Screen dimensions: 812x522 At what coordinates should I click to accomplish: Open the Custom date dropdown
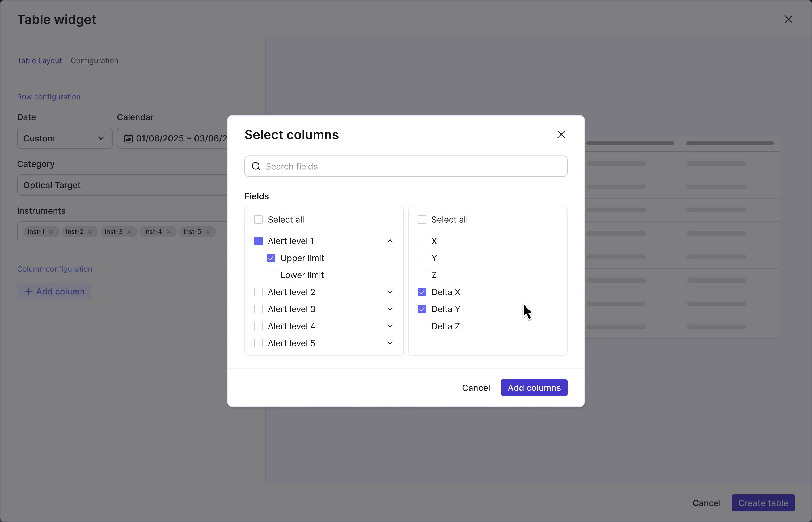click(64, 138)
